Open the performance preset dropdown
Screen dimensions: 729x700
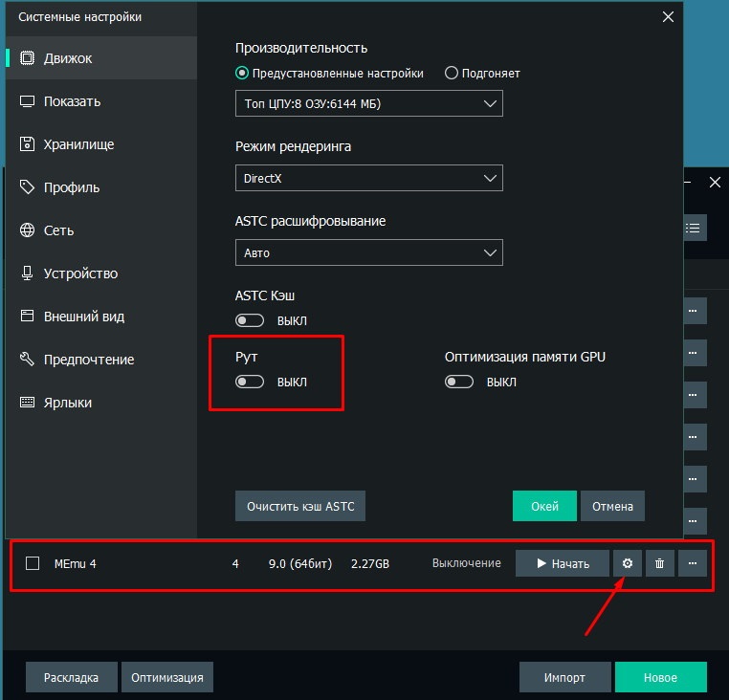pyautogui.click(x=369, y=103)
